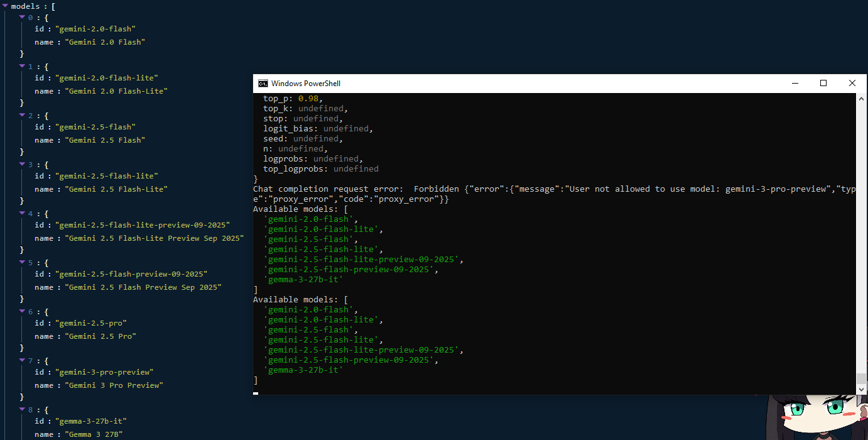The height and width of the screenshot is (440, 868).
Task: Select id value "gemini-3-pro-preview" in JSON
Action: coord(104,372)
